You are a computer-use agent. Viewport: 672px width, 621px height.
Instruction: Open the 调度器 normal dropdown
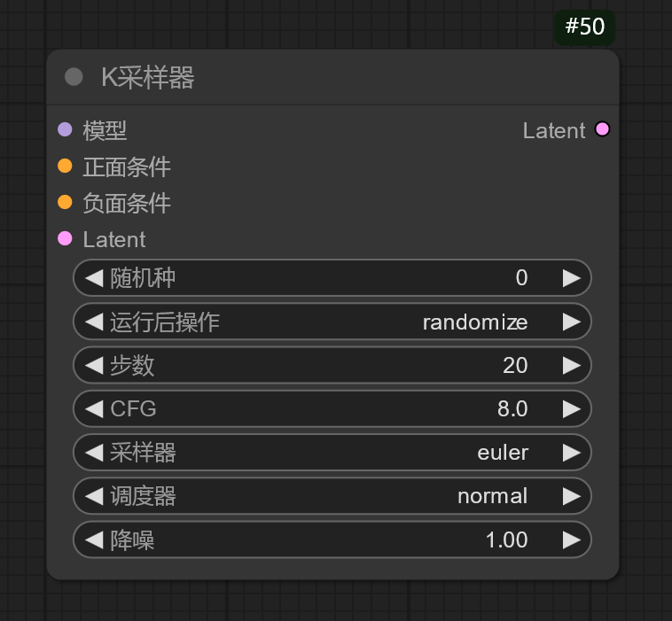coord(332,496)
